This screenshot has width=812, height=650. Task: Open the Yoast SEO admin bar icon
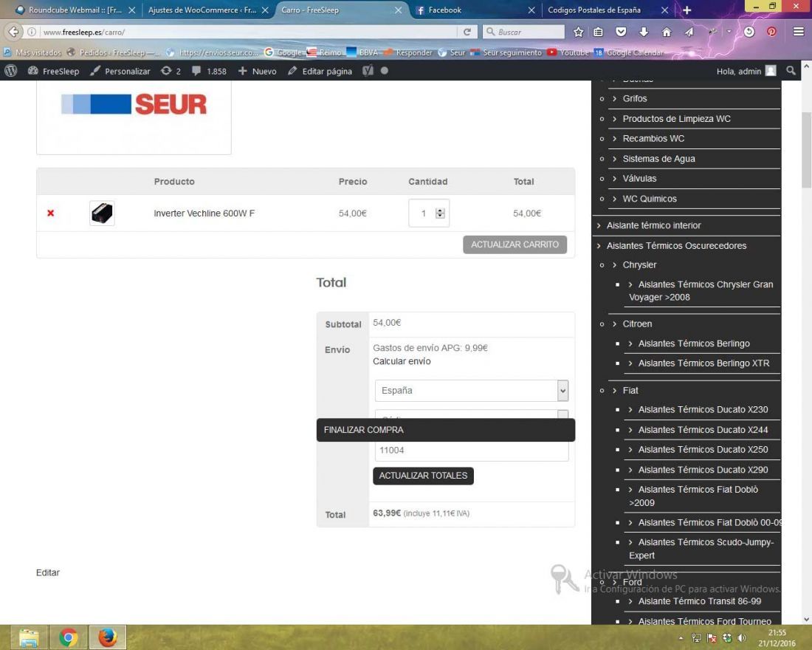point(368,71)
